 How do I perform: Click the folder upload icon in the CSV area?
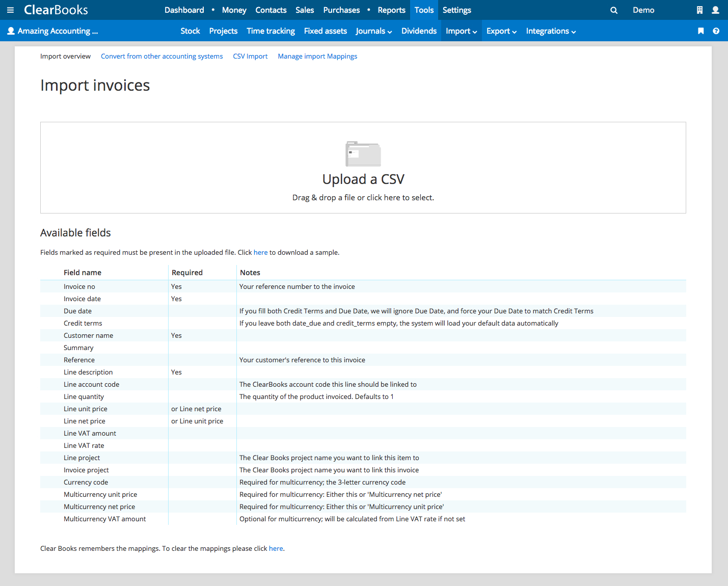pos(363,153)
